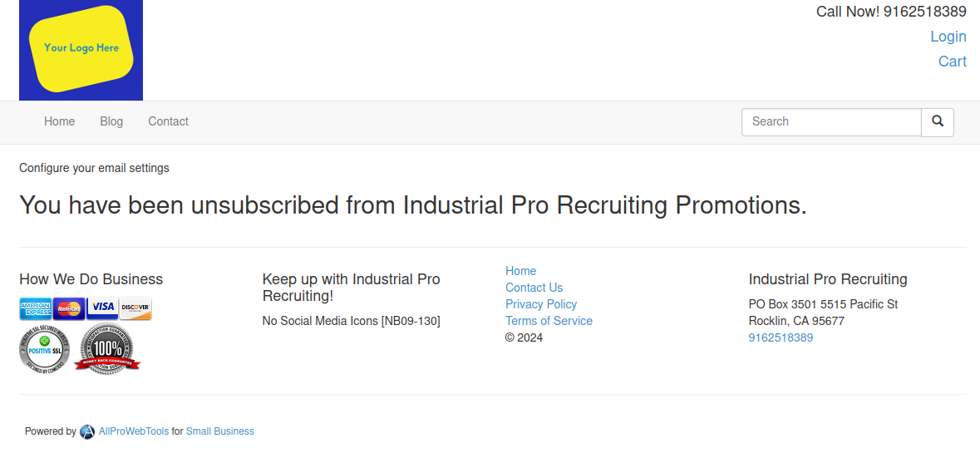Visit the Small Business link

coord(220,431)
